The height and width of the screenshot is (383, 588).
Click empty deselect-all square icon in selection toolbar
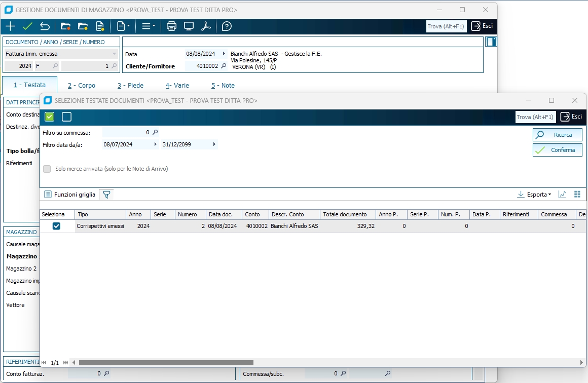66,117
